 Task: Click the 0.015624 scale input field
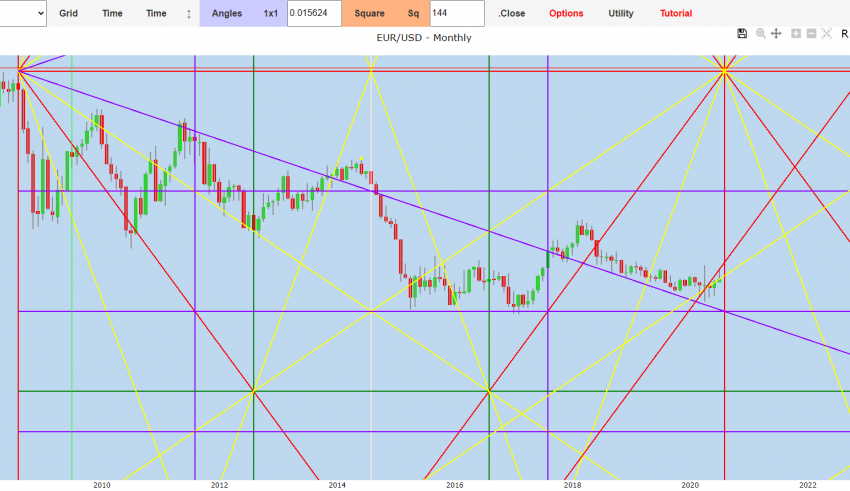[314, 13]
